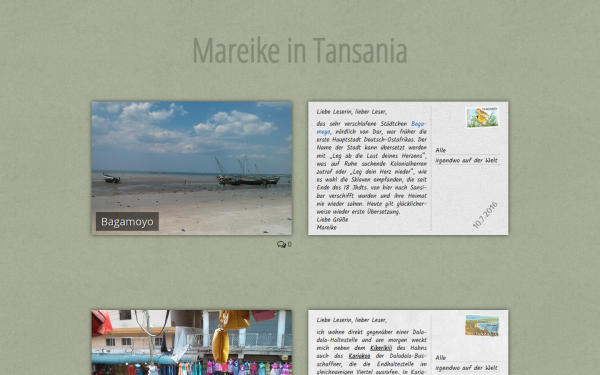Click 'Liebe Leserin, lieber Leser,' on first postcard
Screen dimensions: 600x375
coord(351,112)
